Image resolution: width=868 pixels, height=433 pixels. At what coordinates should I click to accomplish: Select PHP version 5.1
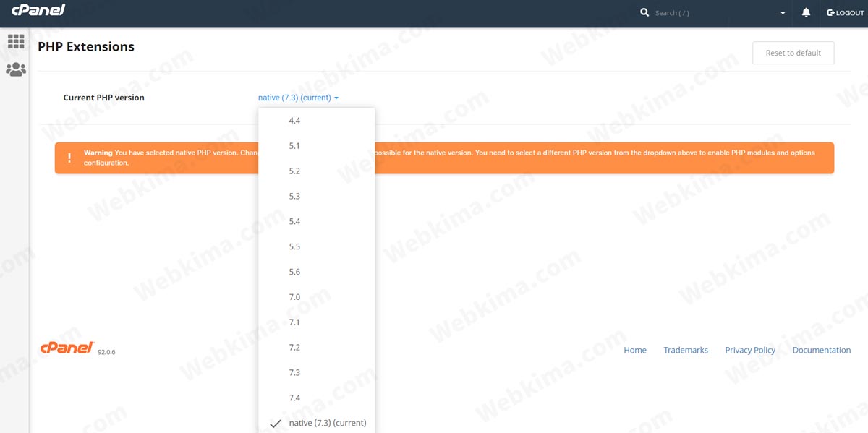click(x=317, y=146)
